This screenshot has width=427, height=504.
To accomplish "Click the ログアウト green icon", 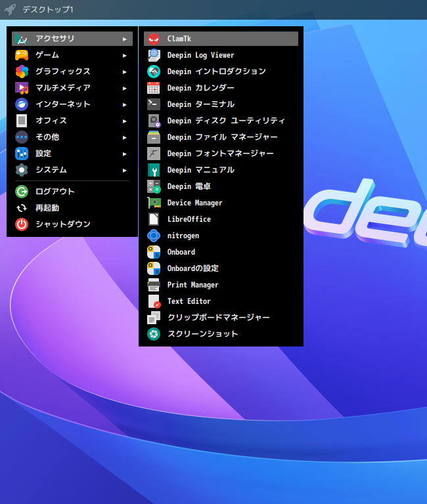I will tap(22, 192).
